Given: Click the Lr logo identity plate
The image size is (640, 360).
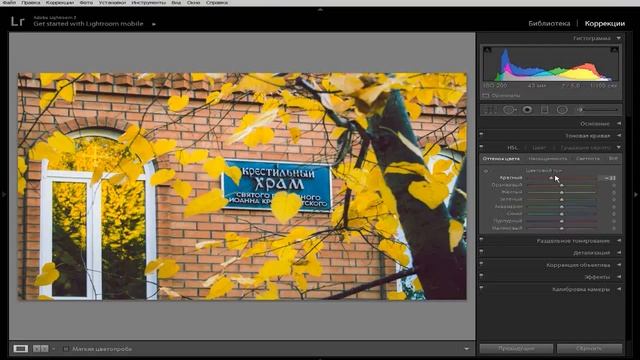Looking at the screenshot, I should (x=18, y=21).
